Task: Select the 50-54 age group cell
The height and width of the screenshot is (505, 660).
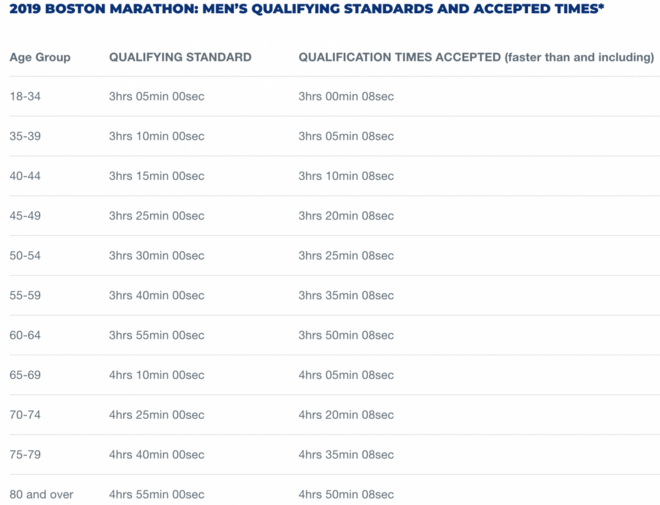Action: 26,255
